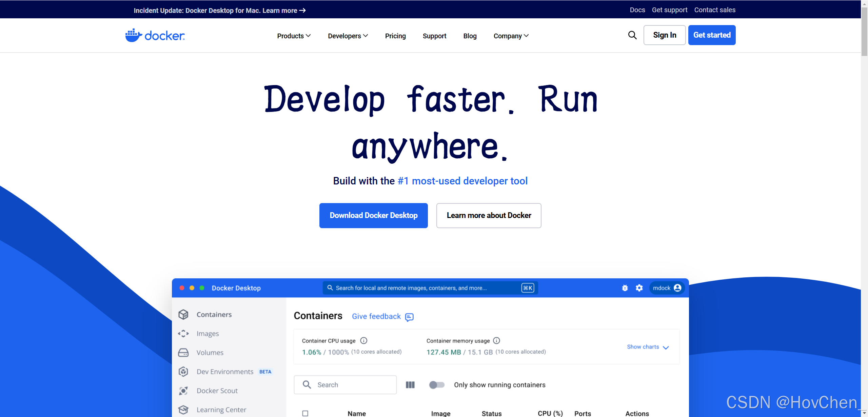The image size is (868, 417).
Task: Click the bug troubleshoot icon in Docker Desktop
Action: click(625, 288)
